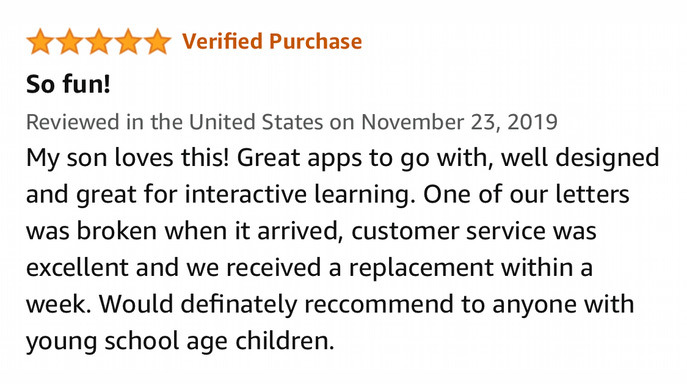
Task: Click the 'Reviewed in the United States' text
Action: [174, 122]
